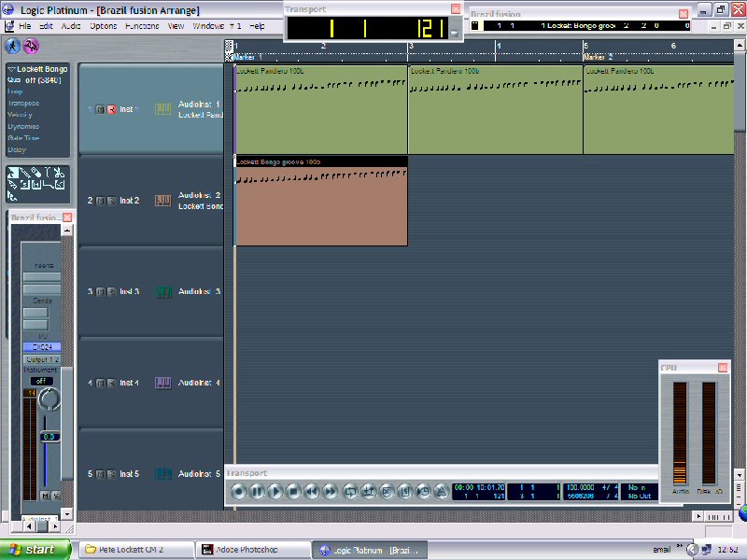Open the Output 1-2 selector on channel strip

[41, 359]
